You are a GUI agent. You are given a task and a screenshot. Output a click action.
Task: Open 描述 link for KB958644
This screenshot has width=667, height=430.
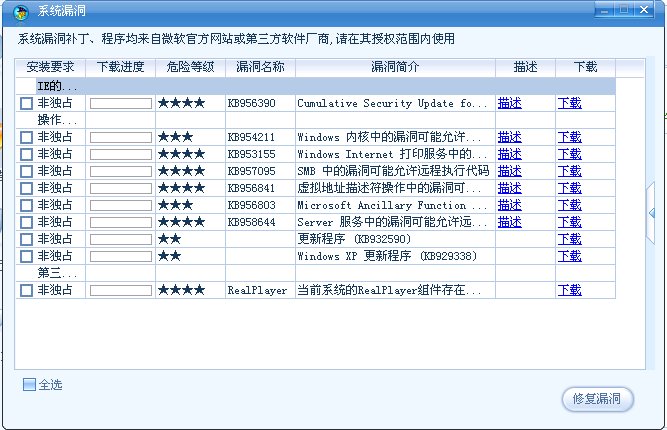point(510,222)
